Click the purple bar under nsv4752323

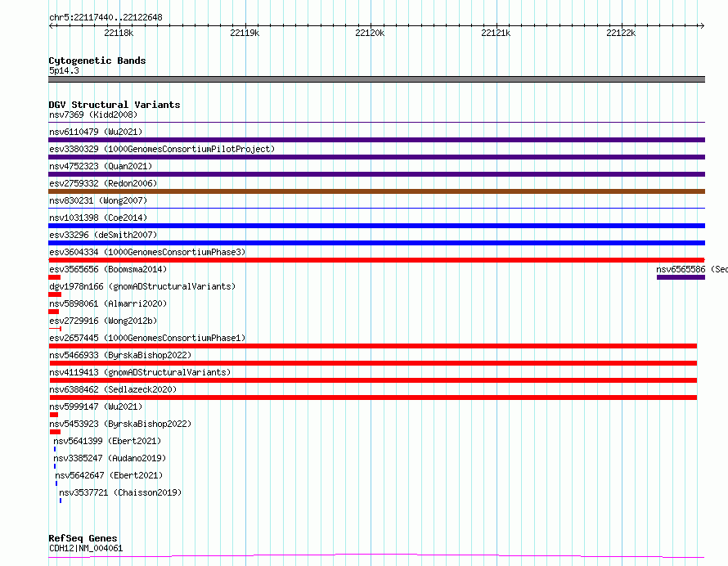pyautogui.click(x=376, y=174)
